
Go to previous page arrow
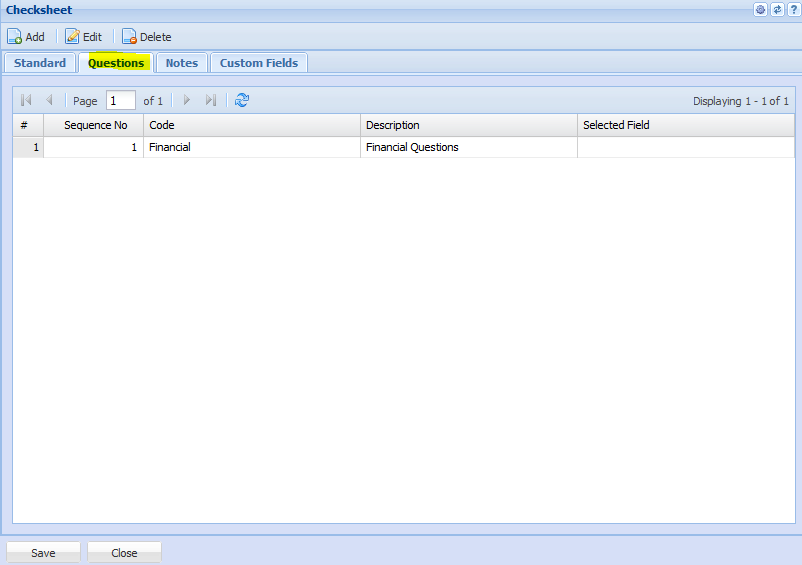tap(49, 100)
